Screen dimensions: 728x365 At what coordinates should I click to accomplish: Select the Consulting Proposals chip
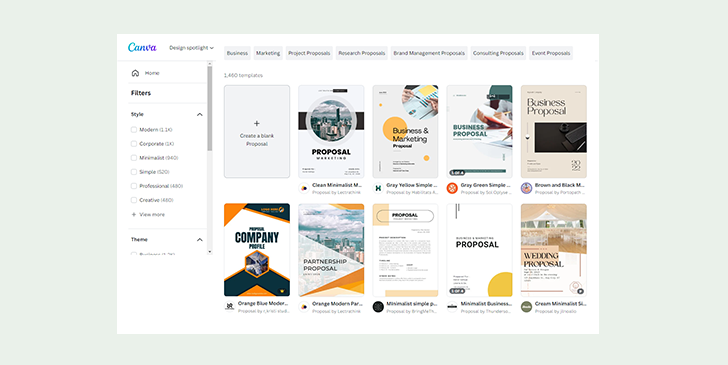tap(498, 53)
